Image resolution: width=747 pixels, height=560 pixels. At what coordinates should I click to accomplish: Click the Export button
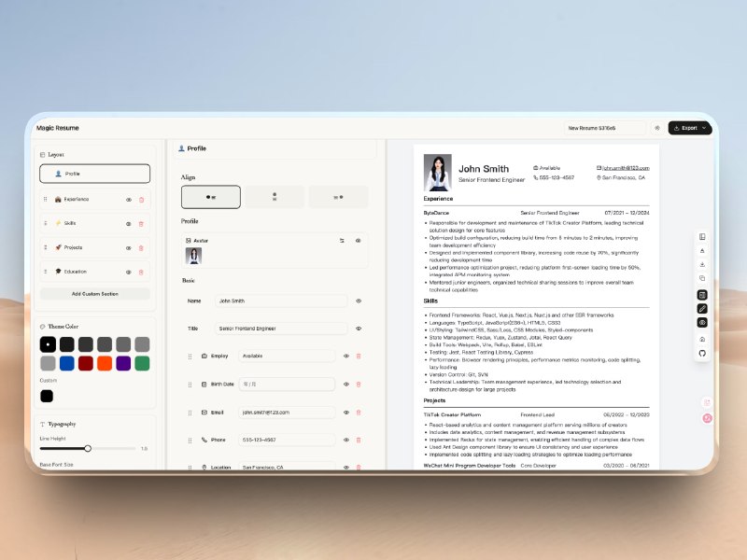689,128
